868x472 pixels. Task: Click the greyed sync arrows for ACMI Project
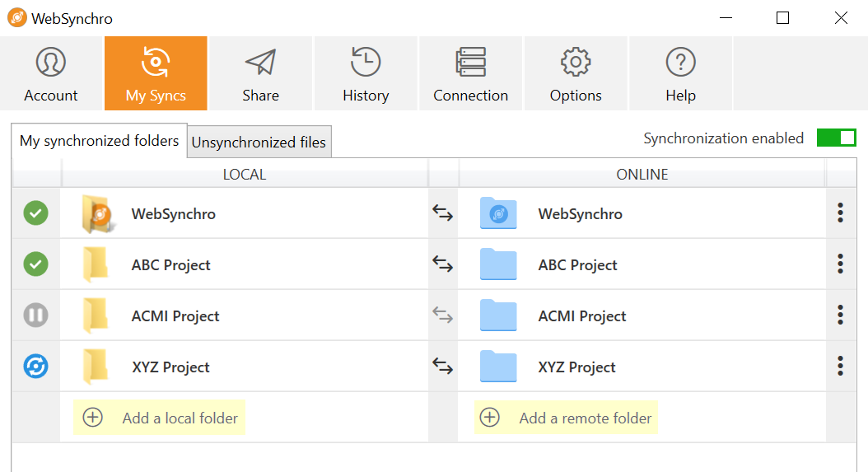pos(443,315)
